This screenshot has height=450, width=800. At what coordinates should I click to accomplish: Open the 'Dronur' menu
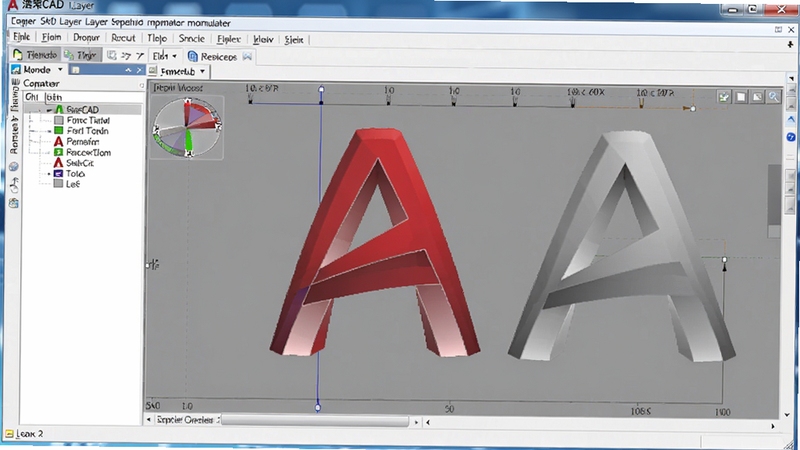[86, 38]
